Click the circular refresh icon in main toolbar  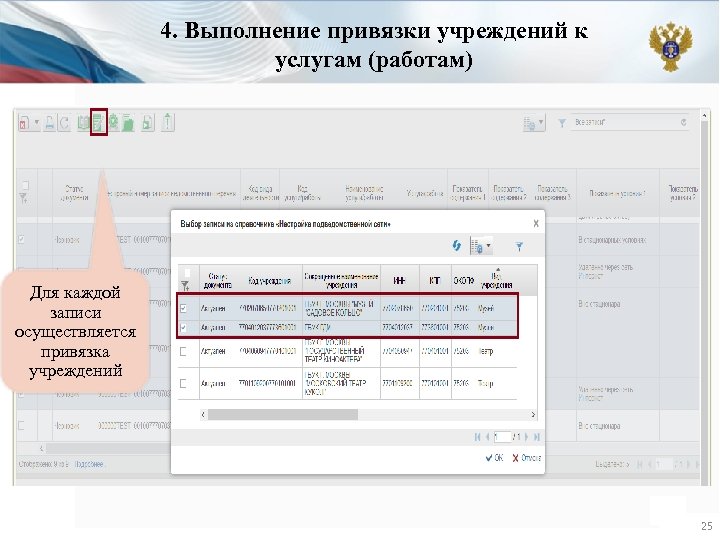[65, 123]
